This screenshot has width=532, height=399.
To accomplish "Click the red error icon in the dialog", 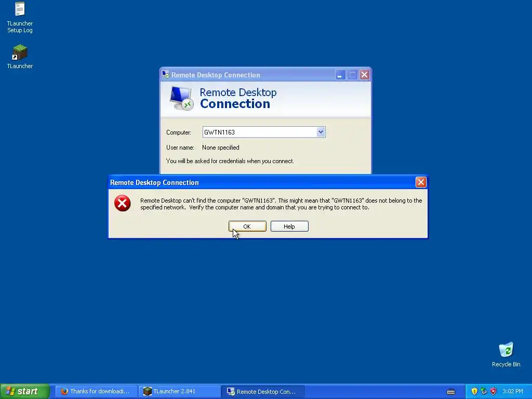I will (x=123, y=203).
